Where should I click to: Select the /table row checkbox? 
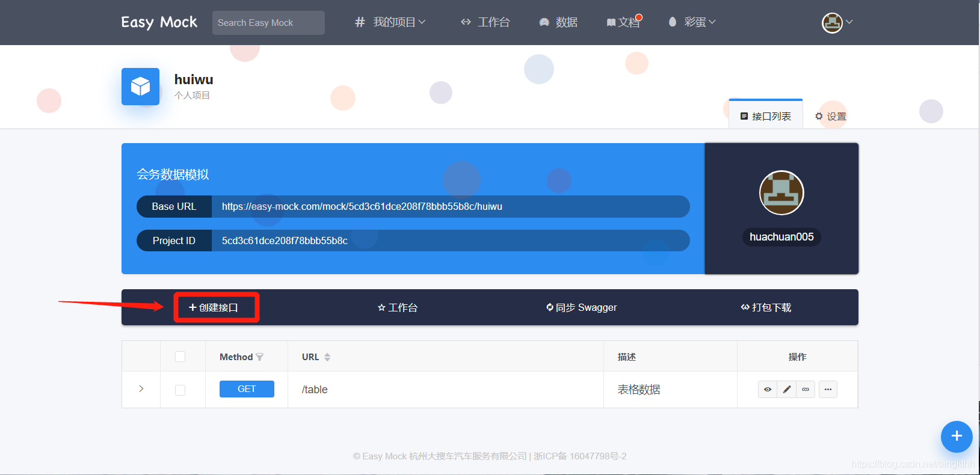[x=180, y=390]
